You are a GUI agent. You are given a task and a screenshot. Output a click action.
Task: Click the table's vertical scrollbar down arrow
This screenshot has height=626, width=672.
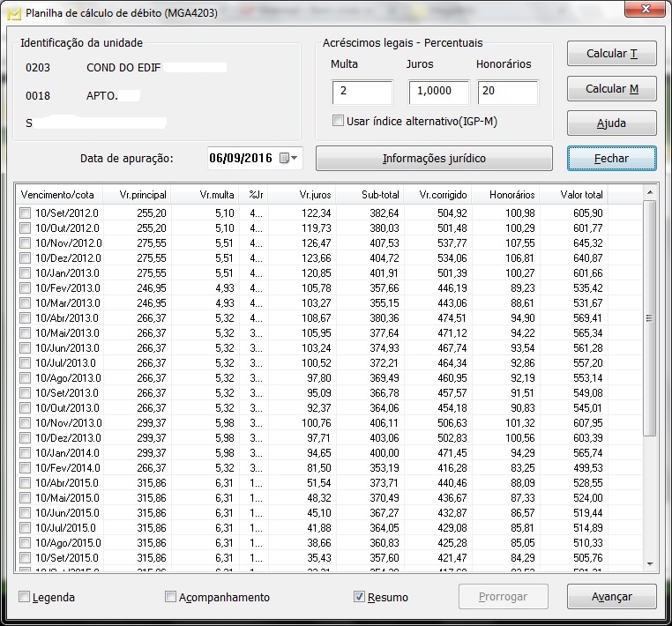pyautogui.click(x=651, y=563)
